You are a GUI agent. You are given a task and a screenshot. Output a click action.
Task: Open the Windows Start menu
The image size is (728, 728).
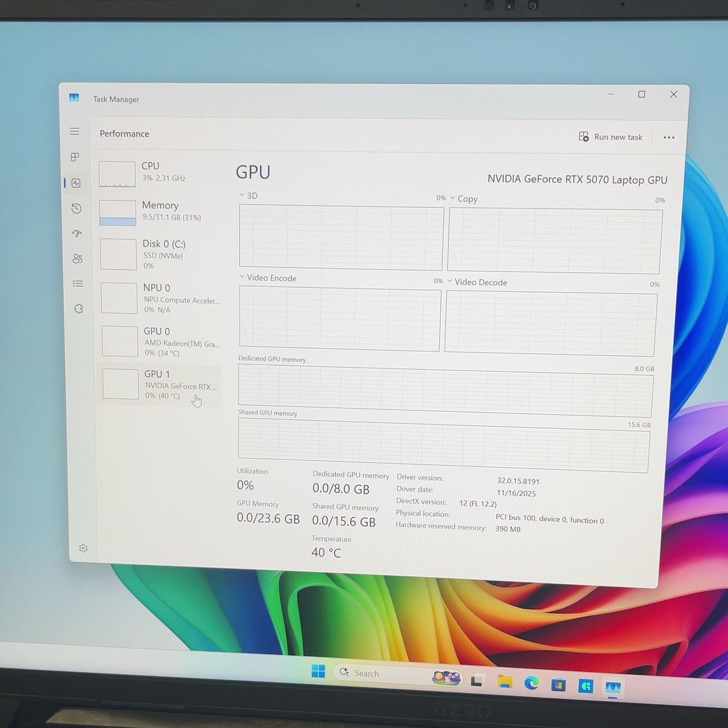click(x=318, y=671)
